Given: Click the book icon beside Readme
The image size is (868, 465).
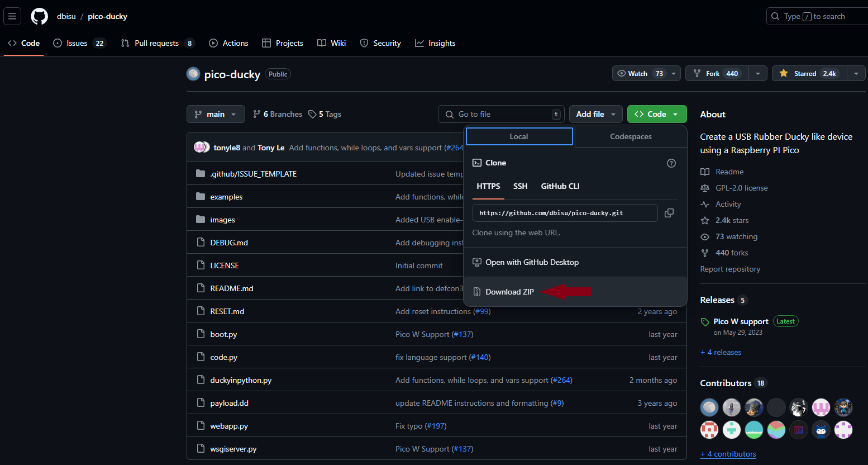Looking at the screenshot, I should click(705, 172).
